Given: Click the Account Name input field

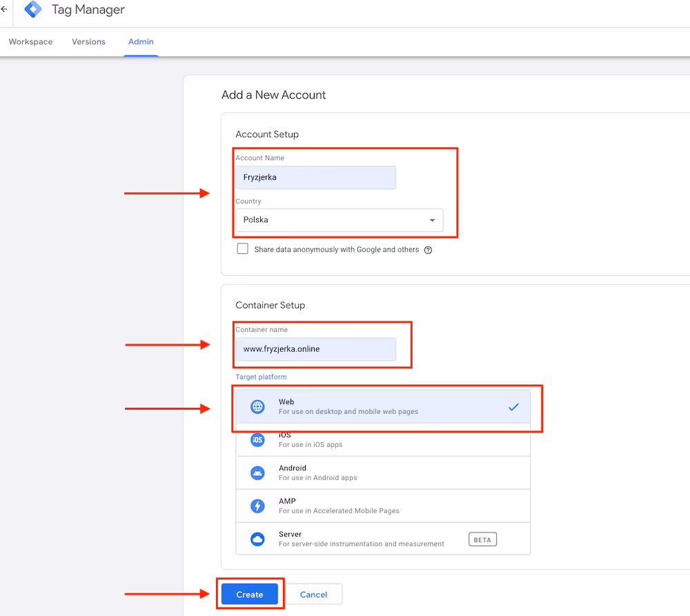Looking at the screenshot, I should click(315, 177).
